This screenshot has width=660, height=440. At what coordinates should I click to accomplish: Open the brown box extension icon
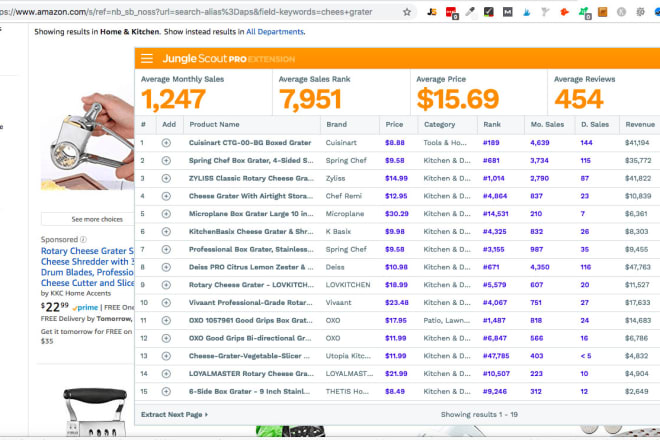coord(603,12)
